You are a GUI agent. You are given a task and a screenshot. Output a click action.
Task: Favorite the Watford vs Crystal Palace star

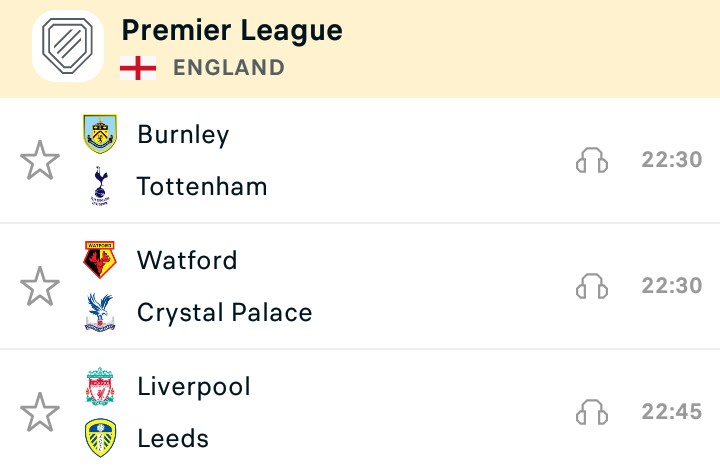point(40,286)
